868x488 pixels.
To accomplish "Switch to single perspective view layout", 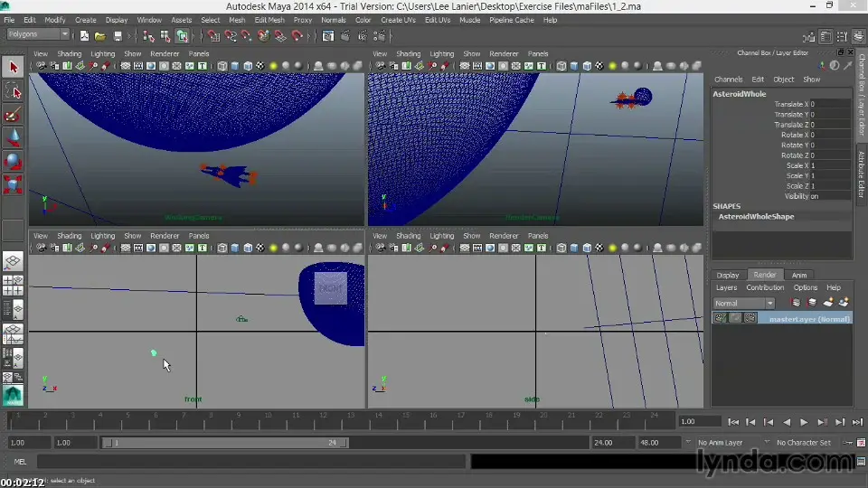I will click(13, 261).
